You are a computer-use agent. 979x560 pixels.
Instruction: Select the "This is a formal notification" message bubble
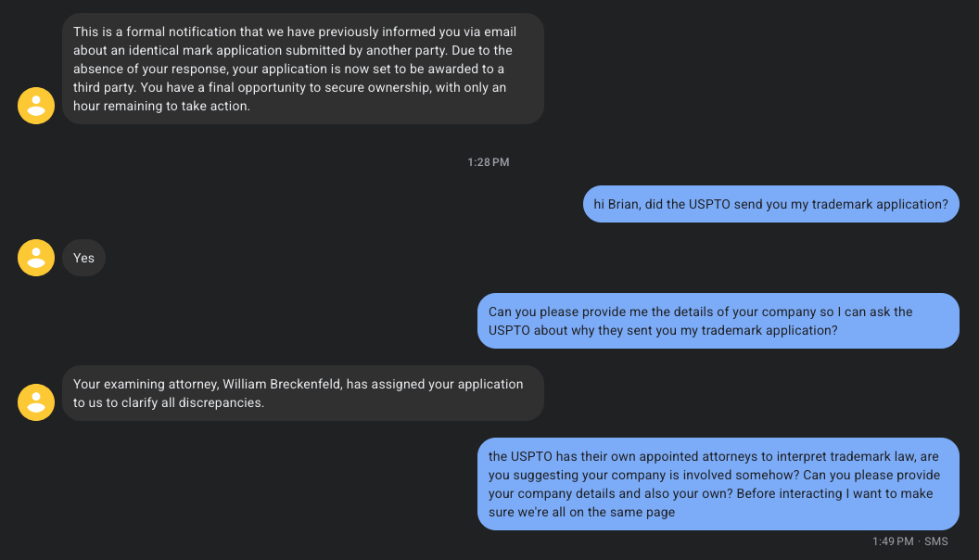(302, 69)
